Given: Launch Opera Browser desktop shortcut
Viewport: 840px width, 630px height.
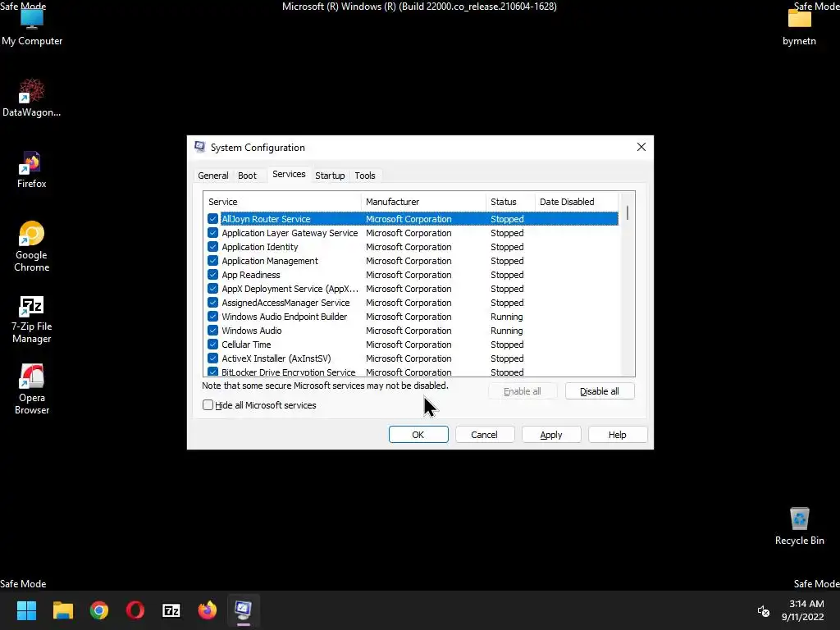Looking at the screenshot, I should tap(32, 390).
